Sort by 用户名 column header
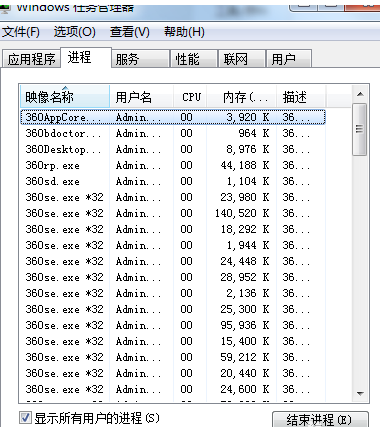Screen dimensions: 380x427 [x=141, y=97]
